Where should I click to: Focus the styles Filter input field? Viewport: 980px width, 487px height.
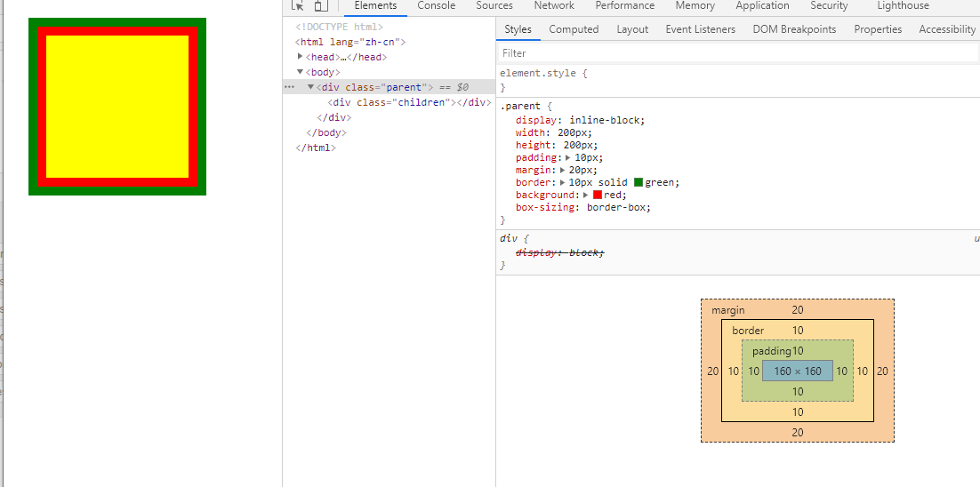737,53
